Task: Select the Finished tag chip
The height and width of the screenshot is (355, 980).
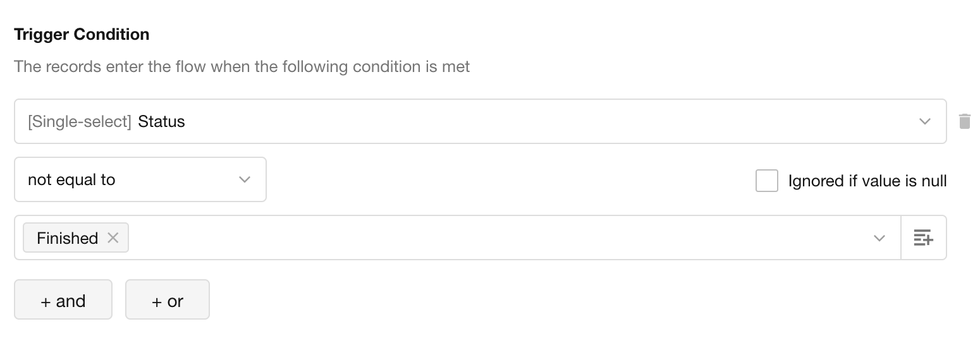Action: [x=67, y=238]
